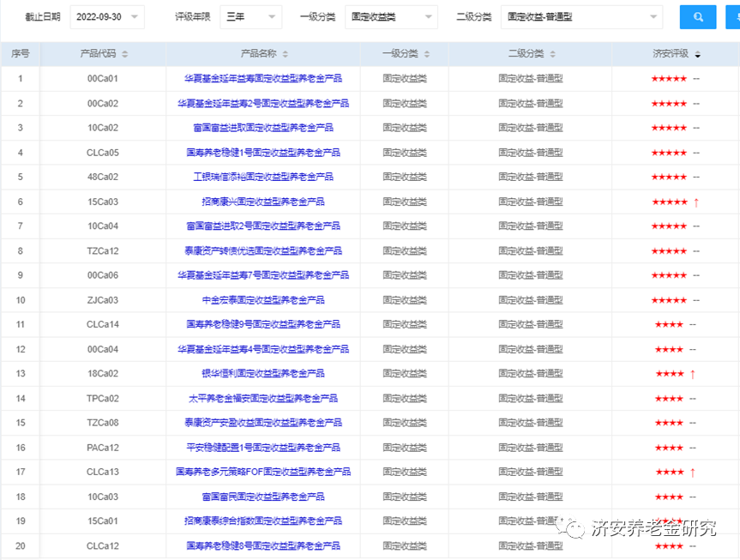Open product 泰康资产安盈收益固定收益型养老金产品
This screenshot has height=560, width=740.
point(263,422)
